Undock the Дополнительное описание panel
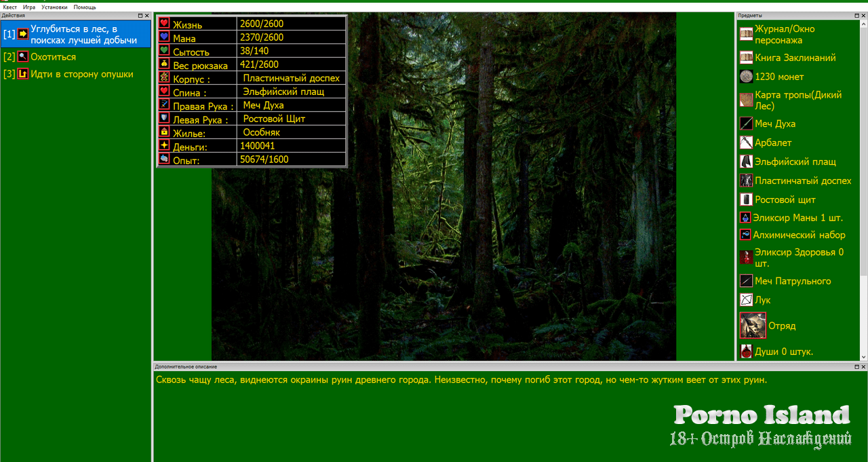 click(x=855, y=366)
